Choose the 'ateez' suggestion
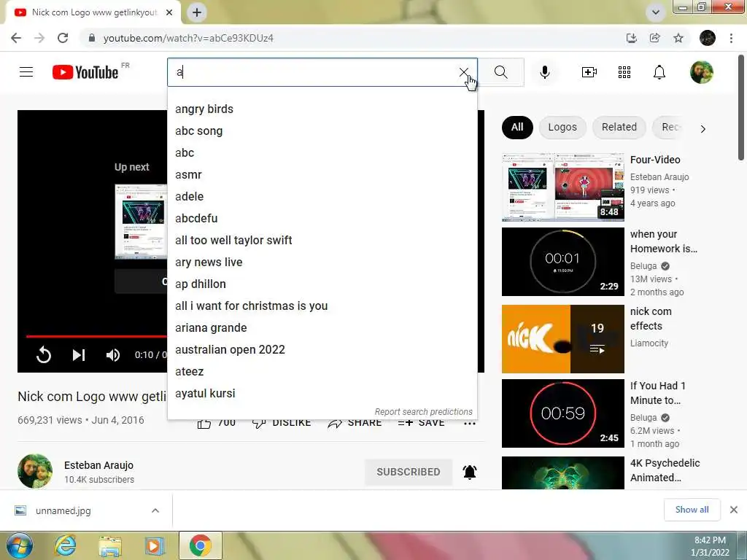Viewport: 747px width, 560px height. tap(322, 372)
